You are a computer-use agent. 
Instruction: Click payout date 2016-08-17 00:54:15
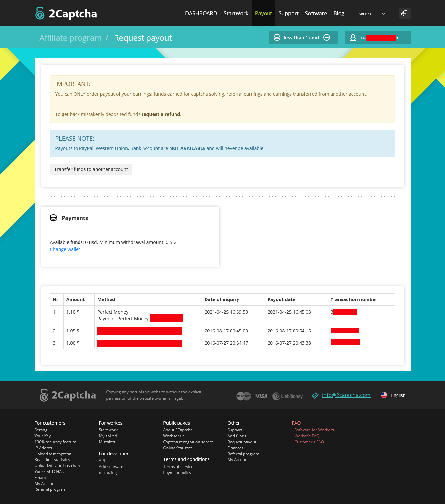coord(289,331)
